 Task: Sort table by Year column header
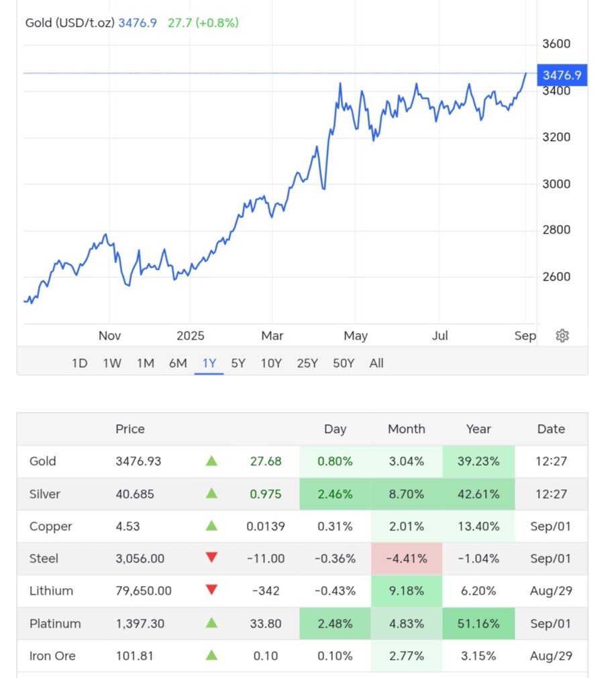(x=478, y=429)
